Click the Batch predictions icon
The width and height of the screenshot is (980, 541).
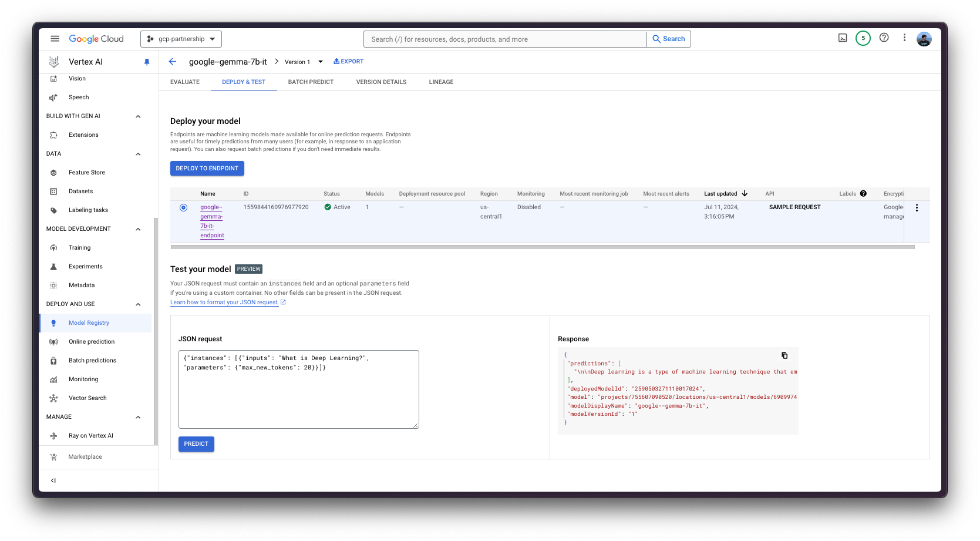tap(53, 361)
